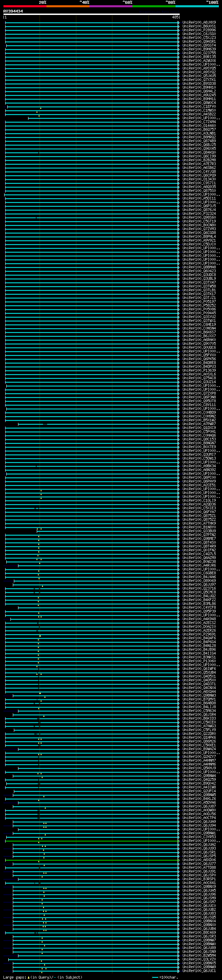The height and width of the screenshot is (980, 222).
Task: Click the red ~20% identity color segment
Action: pos(25,6)
